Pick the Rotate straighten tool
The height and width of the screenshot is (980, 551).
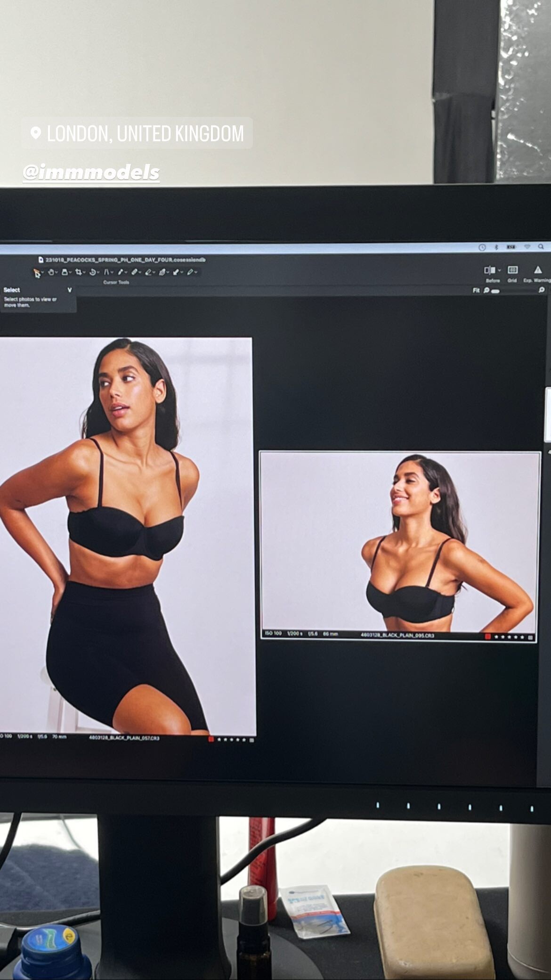93,272
